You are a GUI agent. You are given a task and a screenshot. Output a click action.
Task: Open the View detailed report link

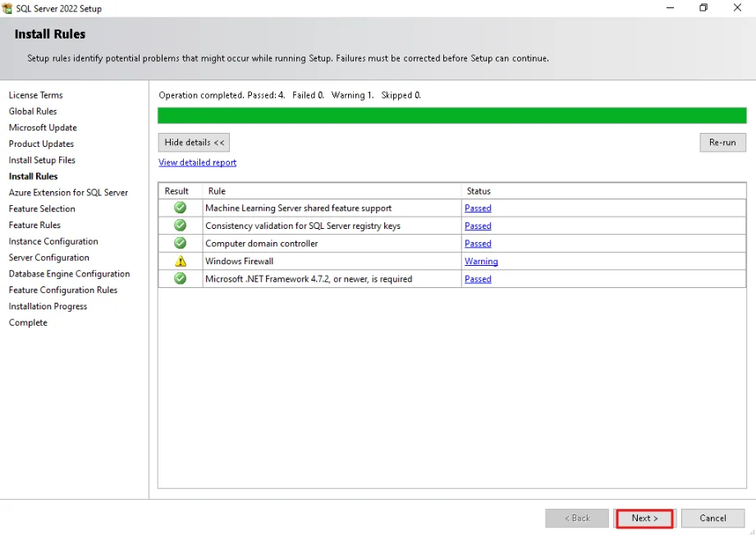pos(198,162)
